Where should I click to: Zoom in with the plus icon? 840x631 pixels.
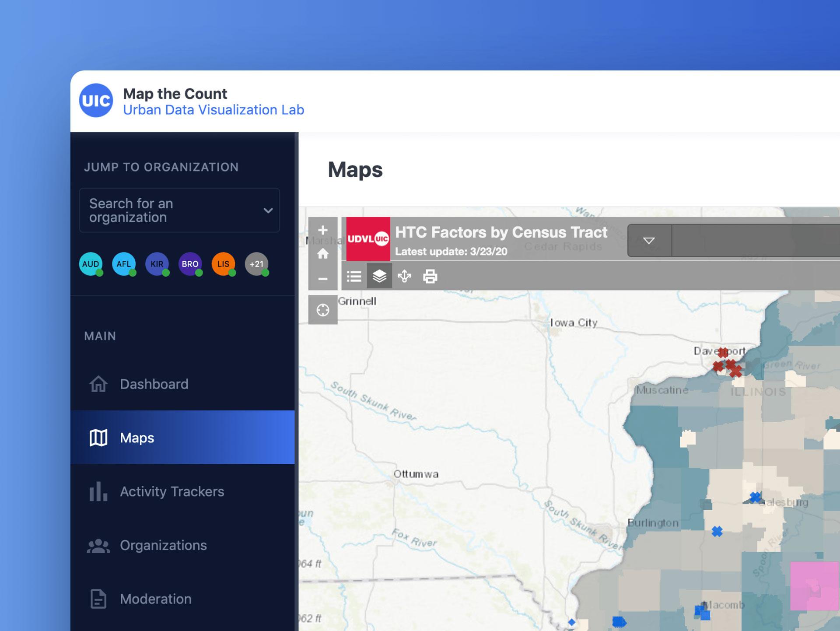point(323,230)
